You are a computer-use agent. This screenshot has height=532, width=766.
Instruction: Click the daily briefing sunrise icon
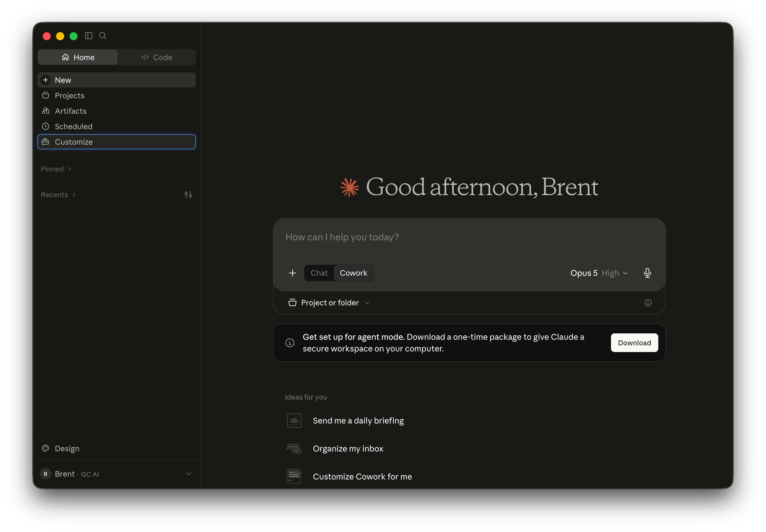point(294,421)
